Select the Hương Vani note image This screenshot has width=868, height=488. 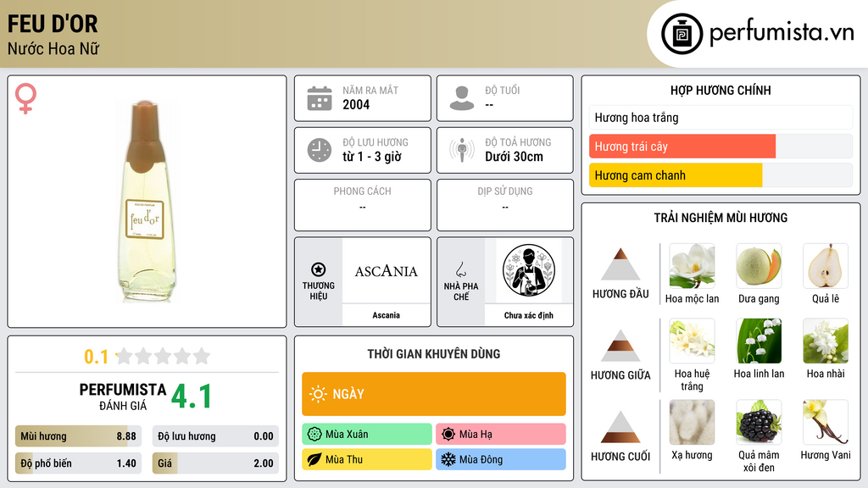[826, 423]
